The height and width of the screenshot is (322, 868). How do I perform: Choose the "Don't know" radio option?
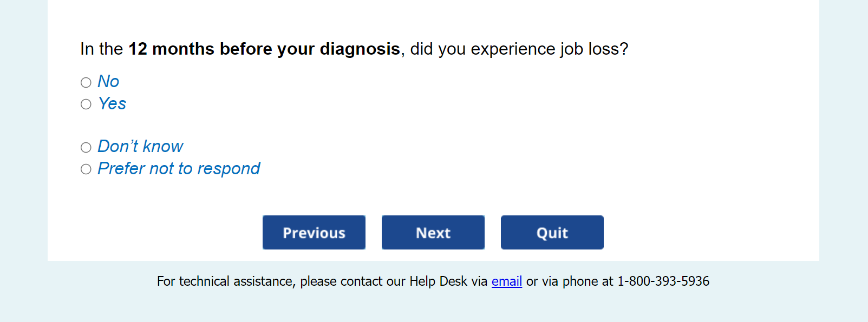(86, 147)
